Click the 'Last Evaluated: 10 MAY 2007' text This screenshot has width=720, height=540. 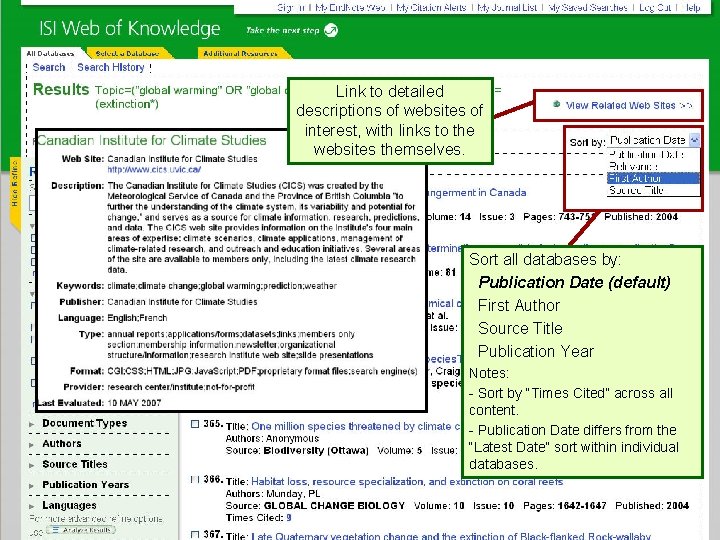(99, 403)
